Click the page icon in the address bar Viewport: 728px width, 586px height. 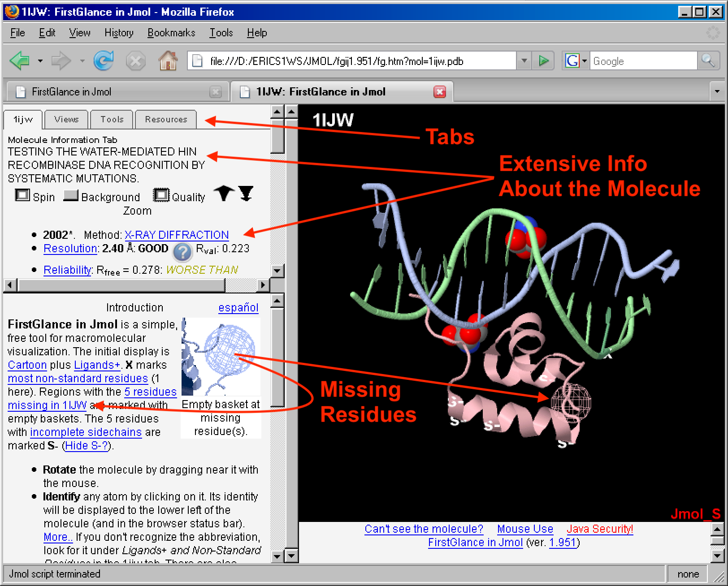click(x=197, y=60)
